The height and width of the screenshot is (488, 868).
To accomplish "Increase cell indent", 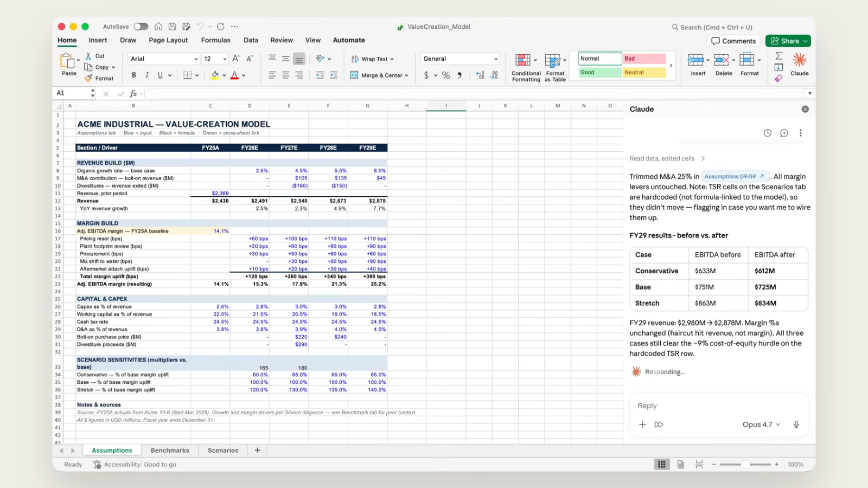I will (x=333, y=75).
